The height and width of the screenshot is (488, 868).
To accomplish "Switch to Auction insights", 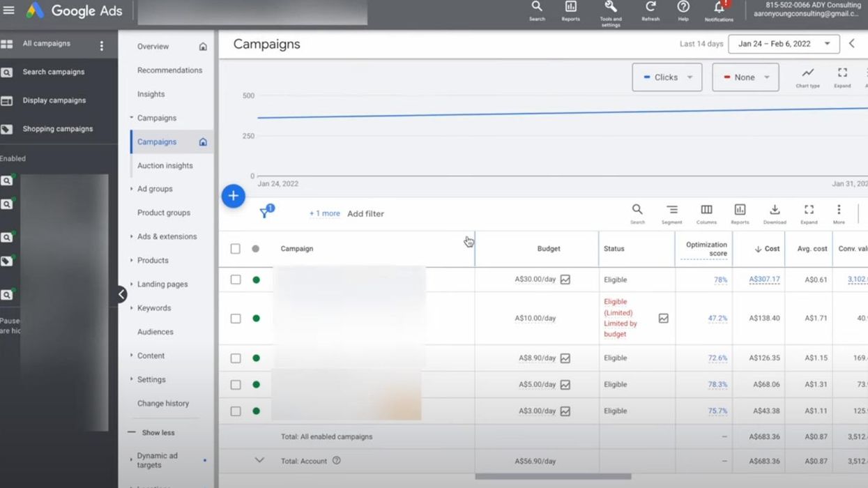I will 165,165.
